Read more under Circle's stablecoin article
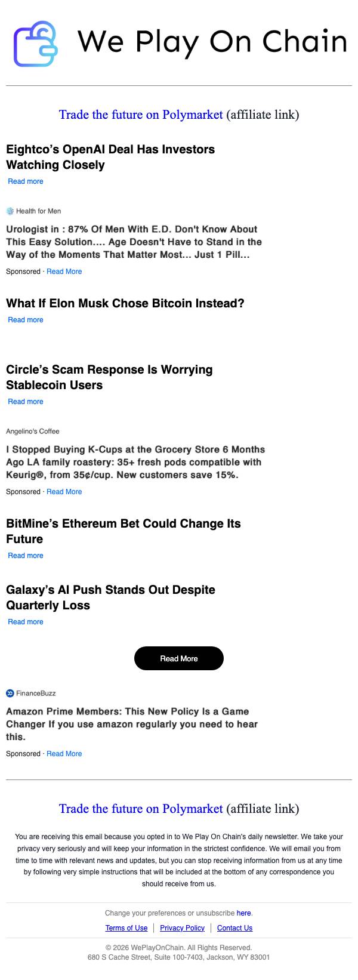Viewport: 358px width, 980px height. click(26, 402)
